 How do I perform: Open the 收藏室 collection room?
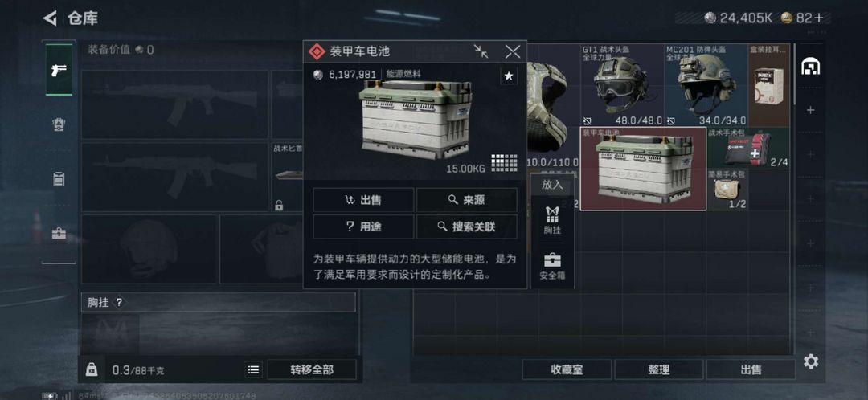coord(567,369)
